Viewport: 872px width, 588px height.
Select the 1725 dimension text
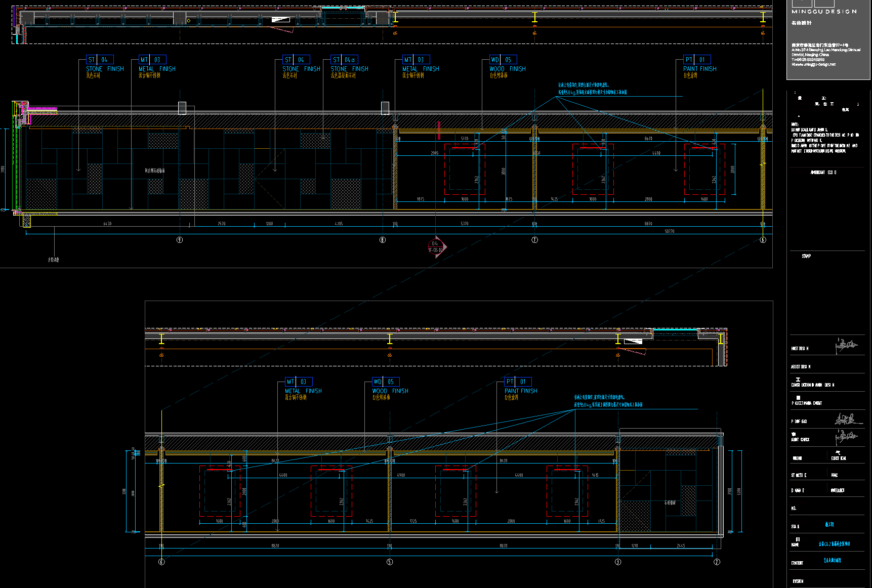413,521
